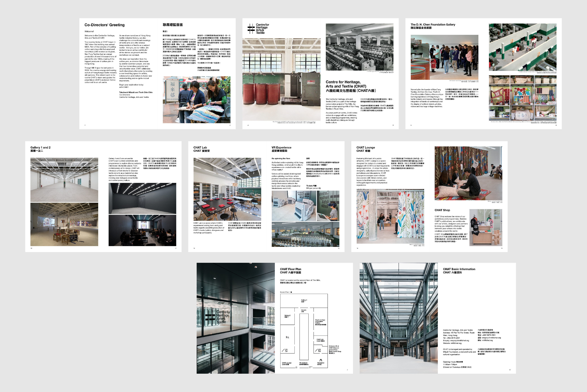Click the CHAT logo mark on page 4
587x392 pixels.
251,28
